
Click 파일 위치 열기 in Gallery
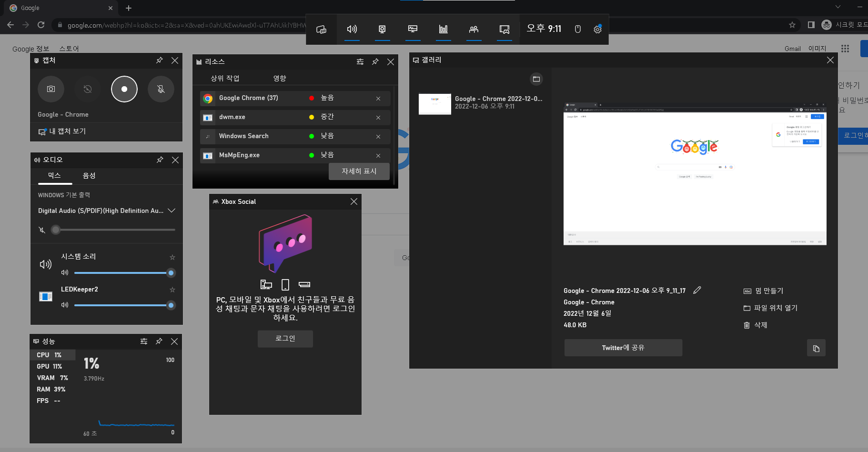point(770,308)
